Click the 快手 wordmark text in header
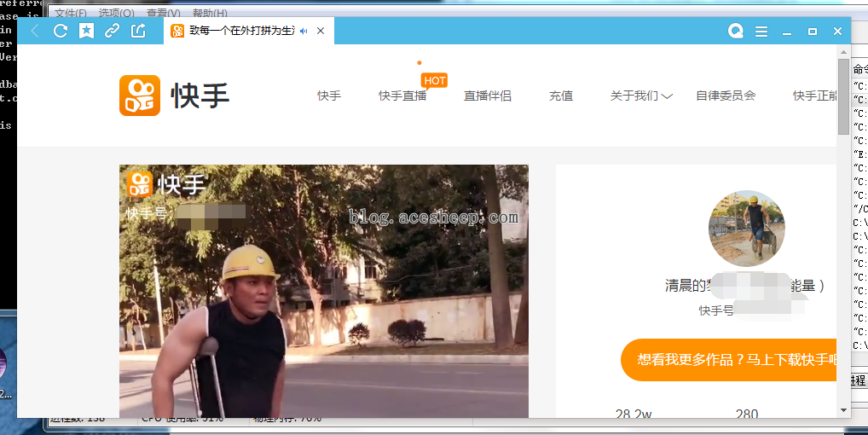This screenshot has width=868, height=435. (x=200, y=96)
